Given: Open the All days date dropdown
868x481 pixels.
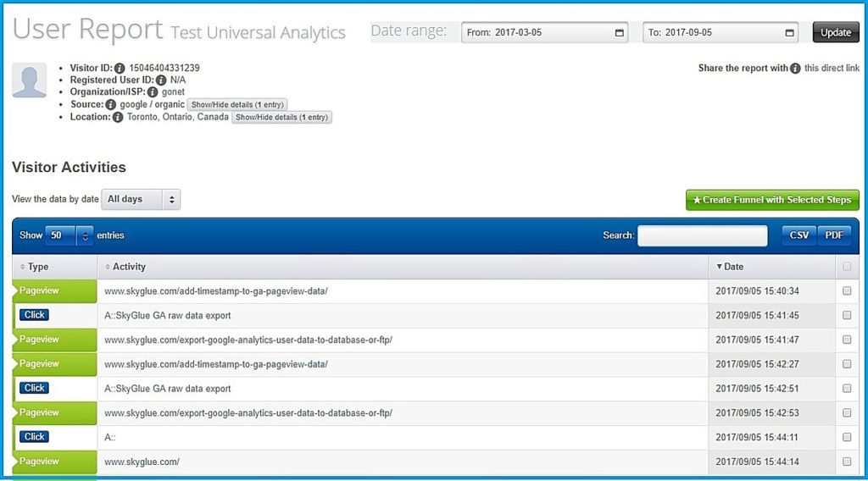Looking at the screenshot, I should point(141,199).
